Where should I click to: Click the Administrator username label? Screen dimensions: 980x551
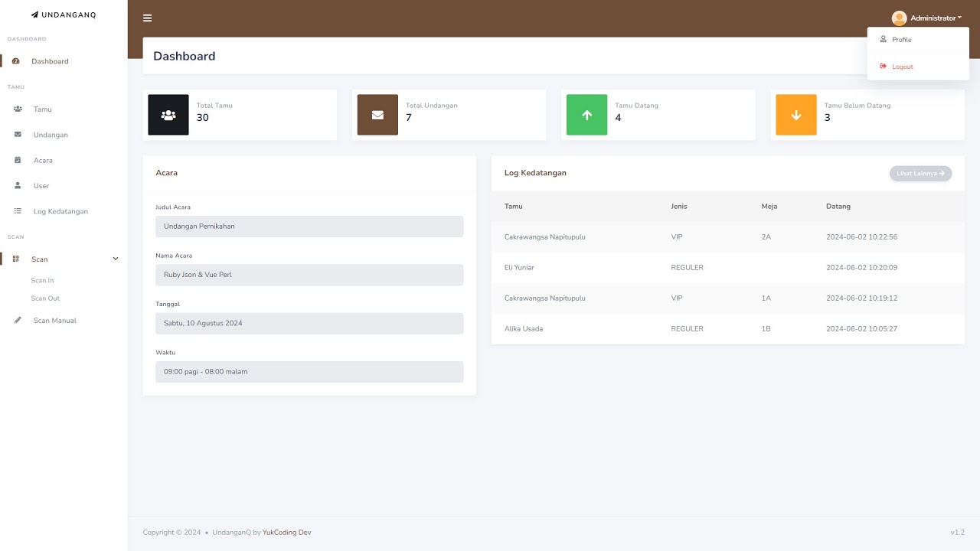click(933, 18)
